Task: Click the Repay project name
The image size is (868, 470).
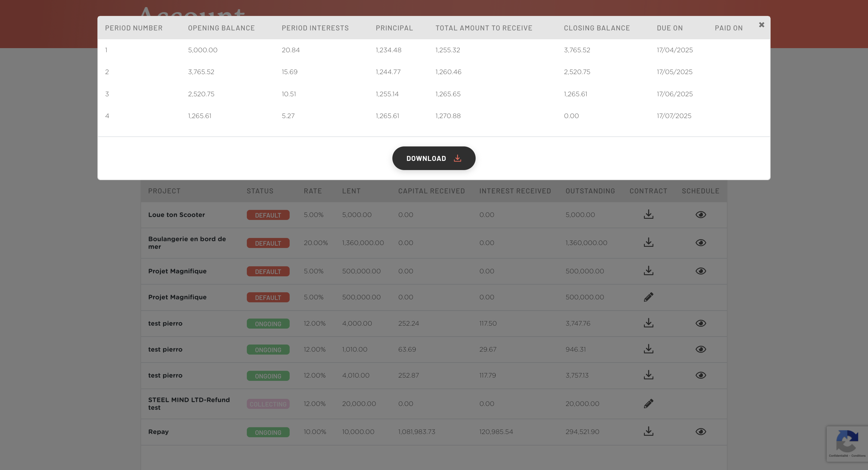Action: click(158, 432)
